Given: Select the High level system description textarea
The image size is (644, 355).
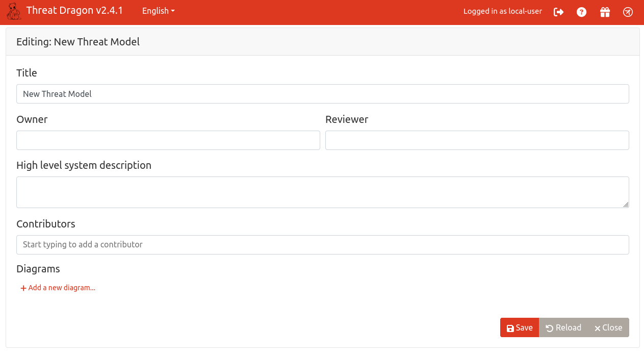Looking at the screenshot, I should [322, 192].
